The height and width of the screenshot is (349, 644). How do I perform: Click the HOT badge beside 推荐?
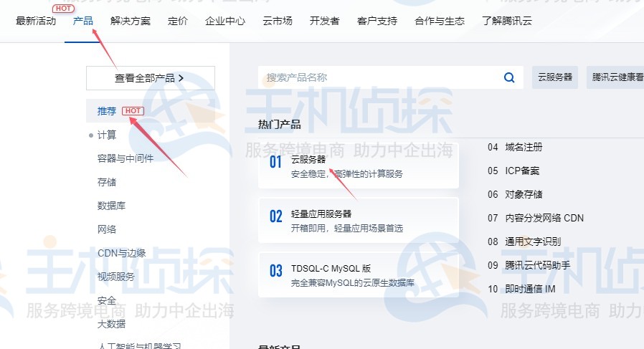pos(133,111)
